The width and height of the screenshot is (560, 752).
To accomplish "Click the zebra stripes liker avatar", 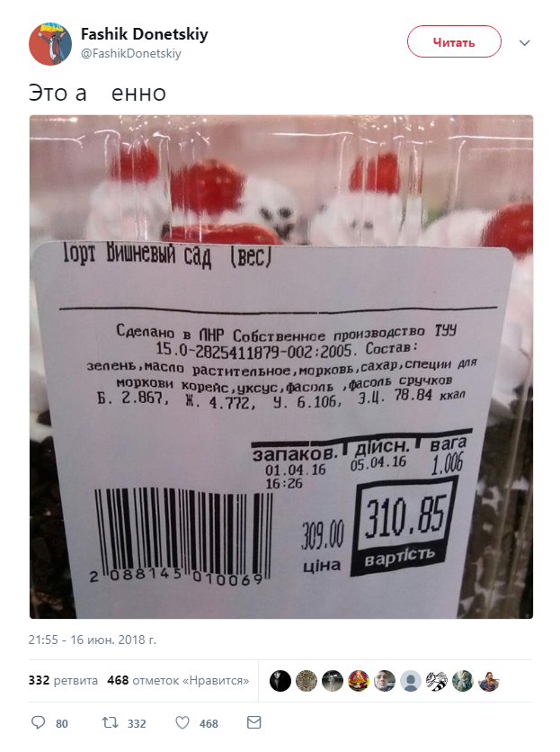I will pyautogui.click(x=436, y=681).
